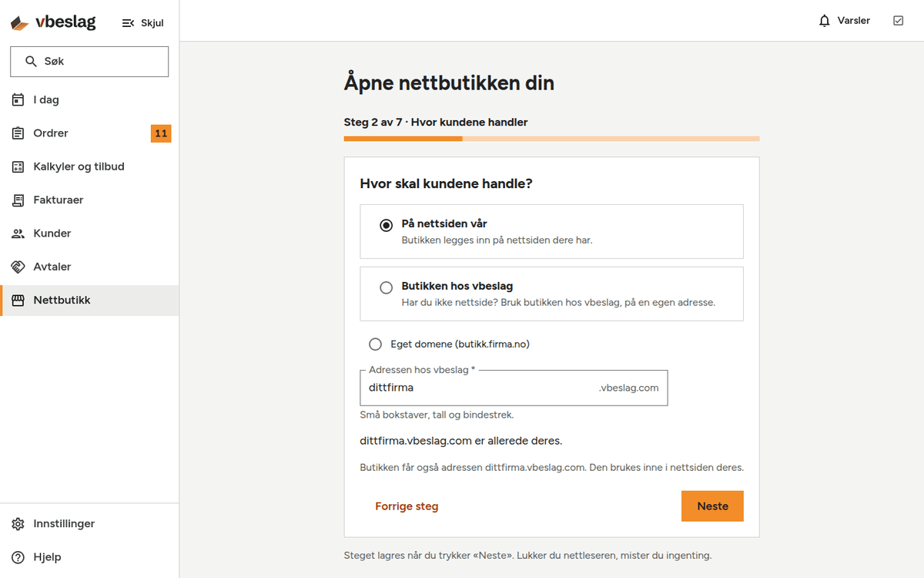The image size is (924, 578).
Task: Click the Søk search field
Action: click(x=89, y=62)
